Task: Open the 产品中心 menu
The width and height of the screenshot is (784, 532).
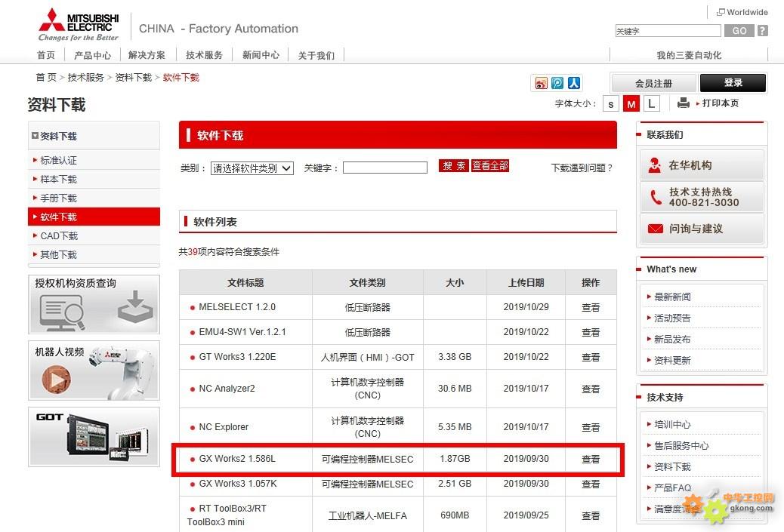Action: tap(92, 55)
